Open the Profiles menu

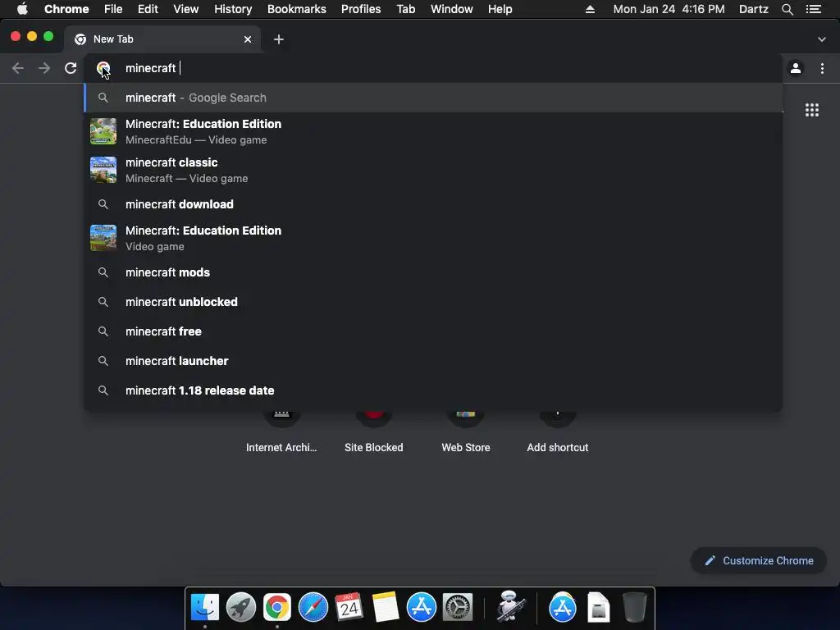tap(361, 9)
